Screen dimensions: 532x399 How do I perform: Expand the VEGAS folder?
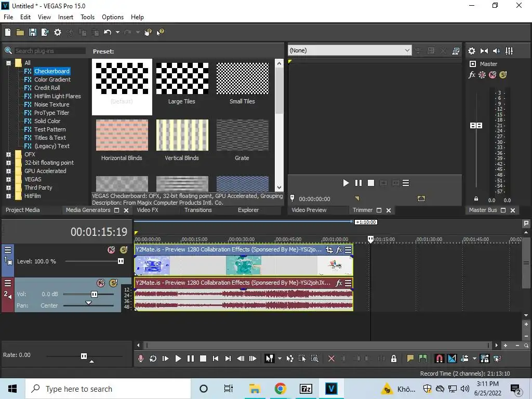click(8, 179)
